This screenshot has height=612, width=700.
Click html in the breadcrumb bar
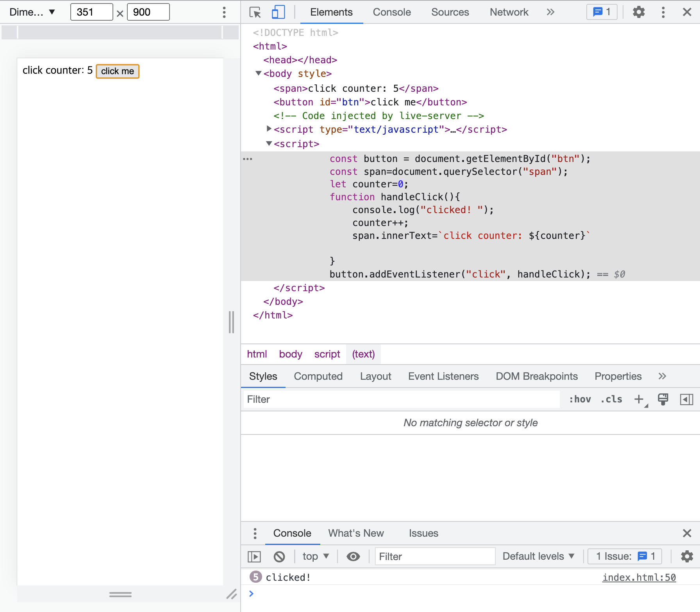(x=257, y=354)
